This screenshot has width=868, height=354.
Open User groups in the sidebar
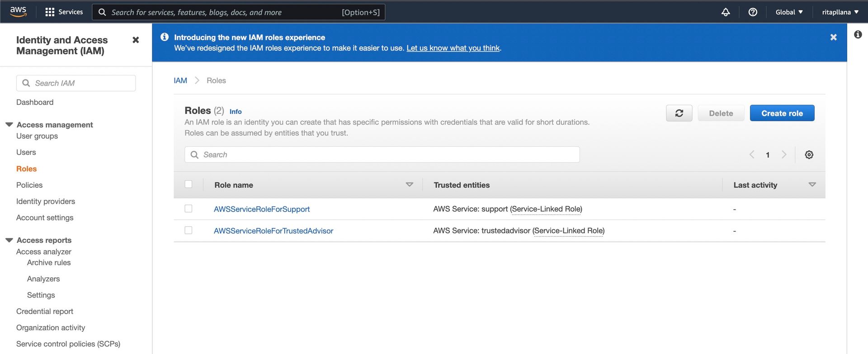37,136
